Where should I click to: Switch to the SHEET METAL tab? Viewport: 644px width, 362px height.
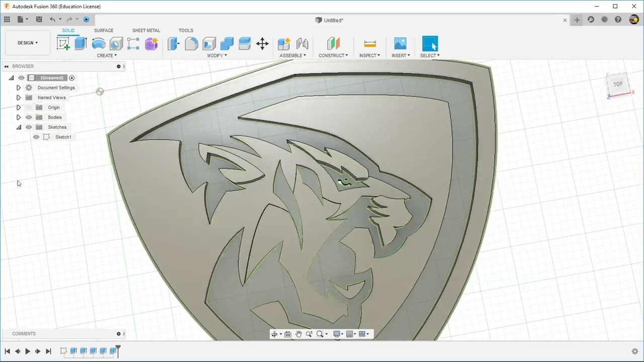coord(146,30)
